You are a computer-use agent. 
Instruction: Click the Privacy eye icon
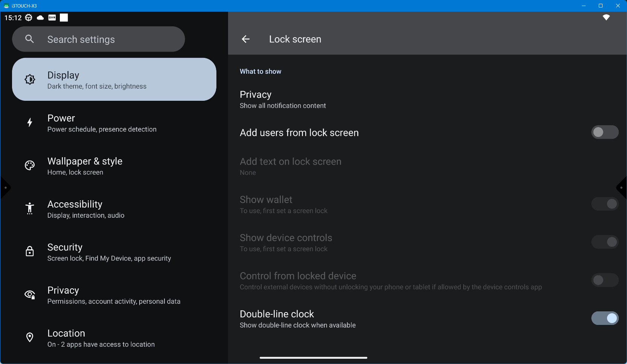(30, 294)
